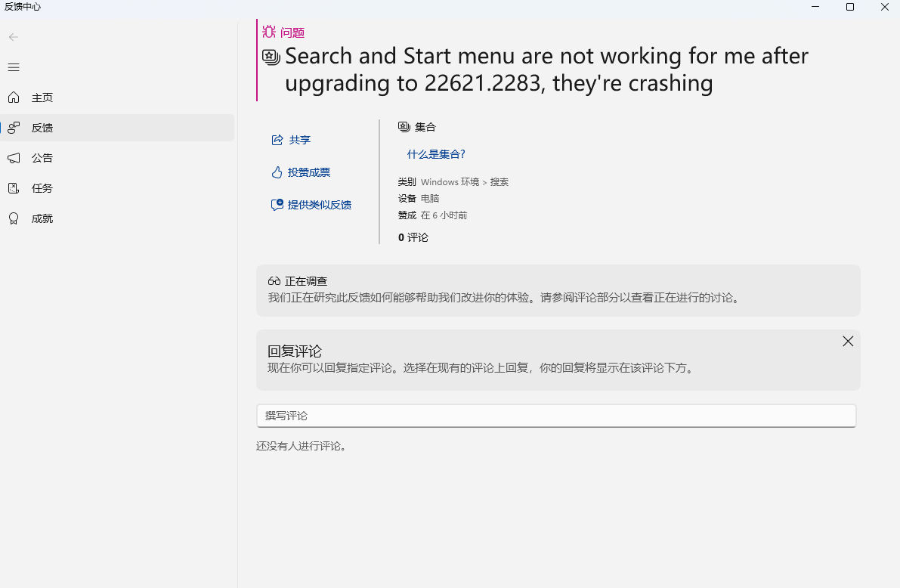Click 还没有人进行评论 message

tap(302, 446)
